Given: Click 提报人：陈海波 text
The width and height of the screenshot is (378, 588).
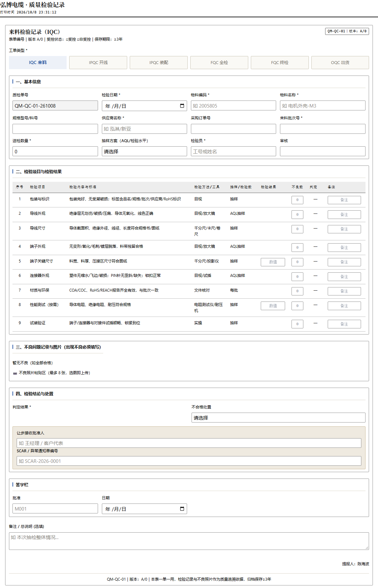Looking at the screenshot, I should click(x=356, y=564).
